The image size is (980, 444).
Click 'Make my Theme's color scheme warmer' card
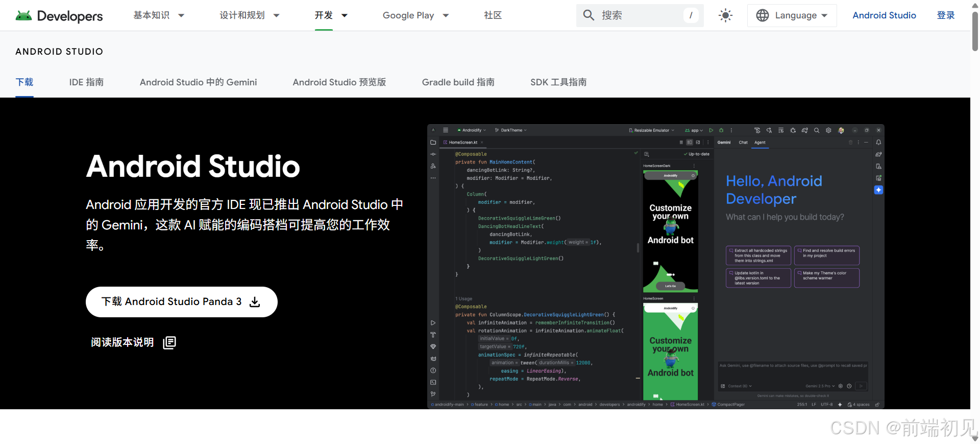pos(827,278)
